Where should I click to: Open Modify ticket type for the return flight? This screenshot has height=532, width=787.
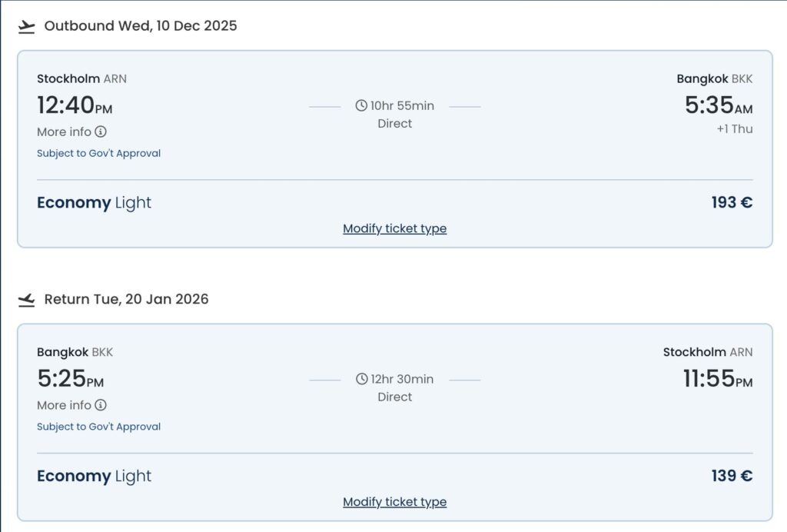point(394,502)
